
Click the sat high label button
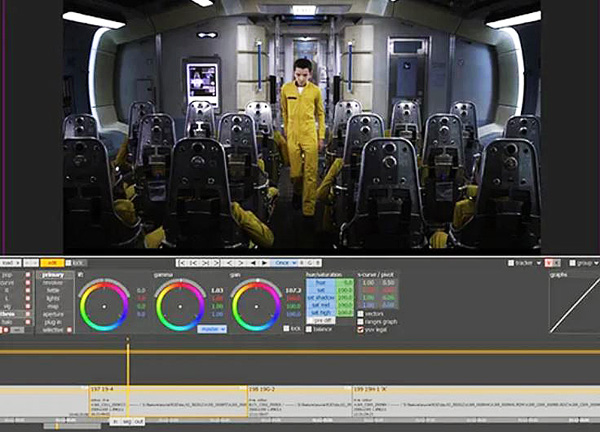pyautogui.click(x=321, y=313)
